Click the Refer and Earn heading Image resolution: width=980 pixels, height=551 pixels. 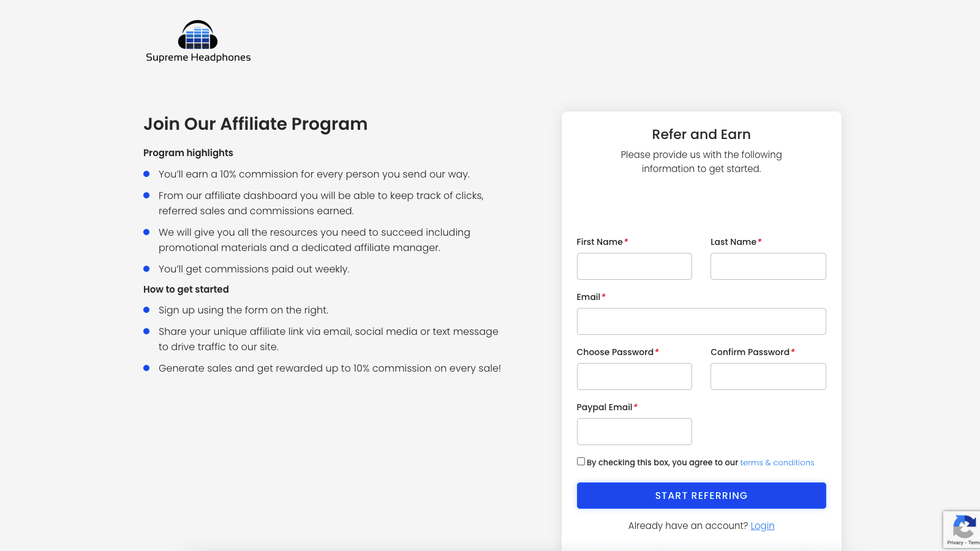701,134
